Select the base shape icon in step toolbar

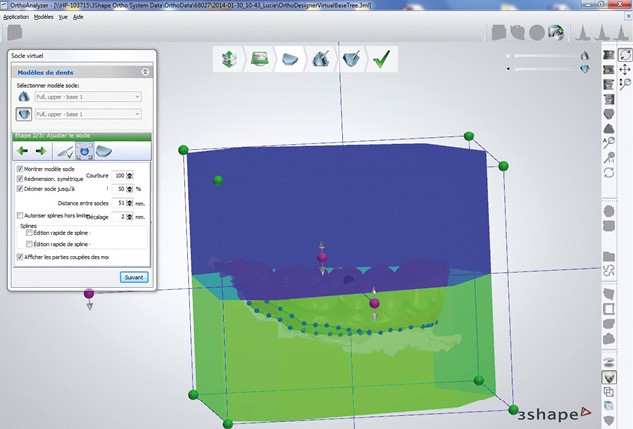pos(104,151)
